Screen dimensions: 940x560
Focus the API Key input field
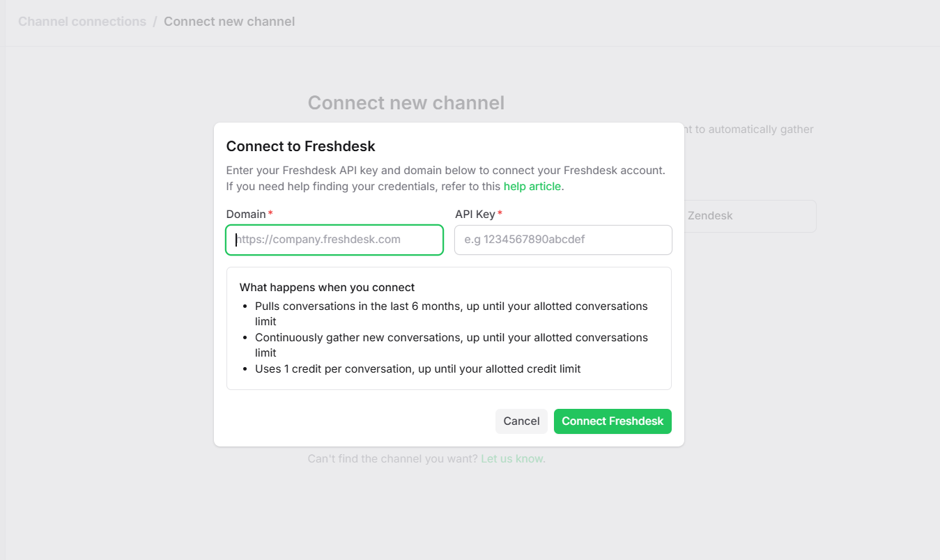[x=563, y=240]
